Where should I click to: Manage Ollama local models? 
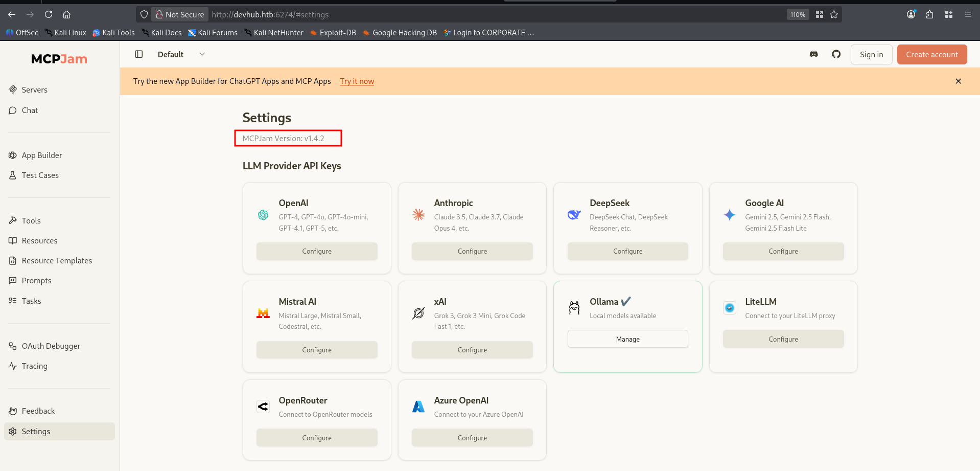[x=627, y=339]
